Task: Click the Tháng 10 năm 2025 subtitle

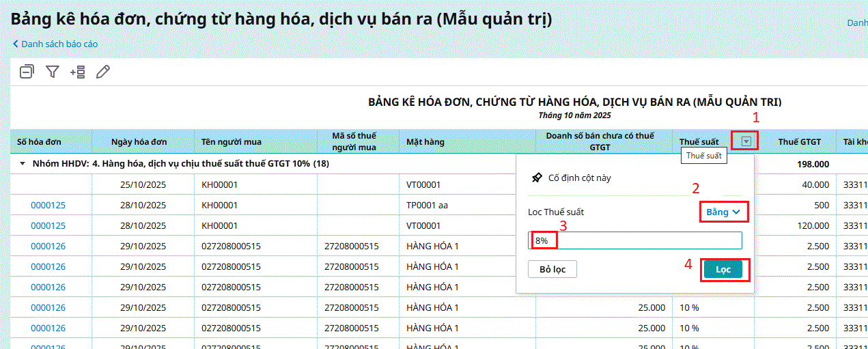Action: (575, 115)
